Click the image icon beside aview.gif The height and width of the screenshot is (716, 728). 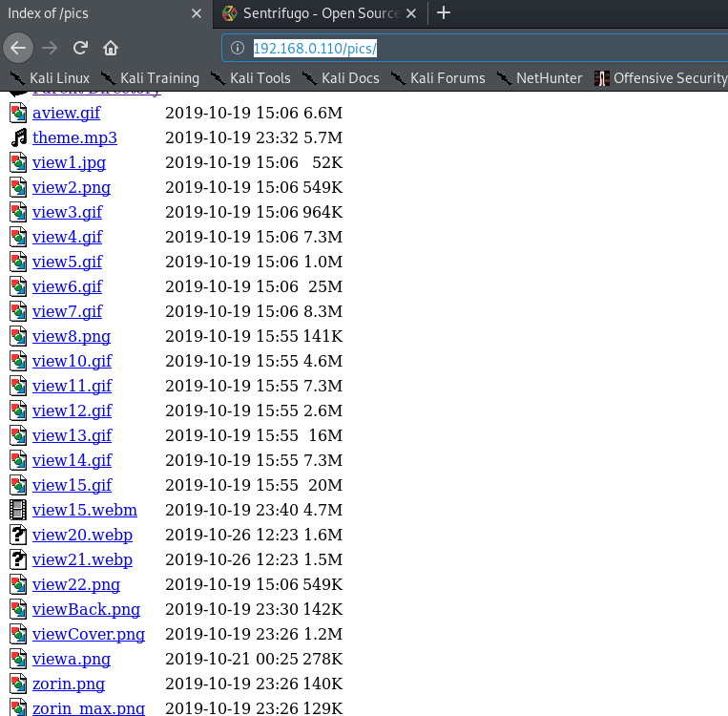click(x=18, y=113)
